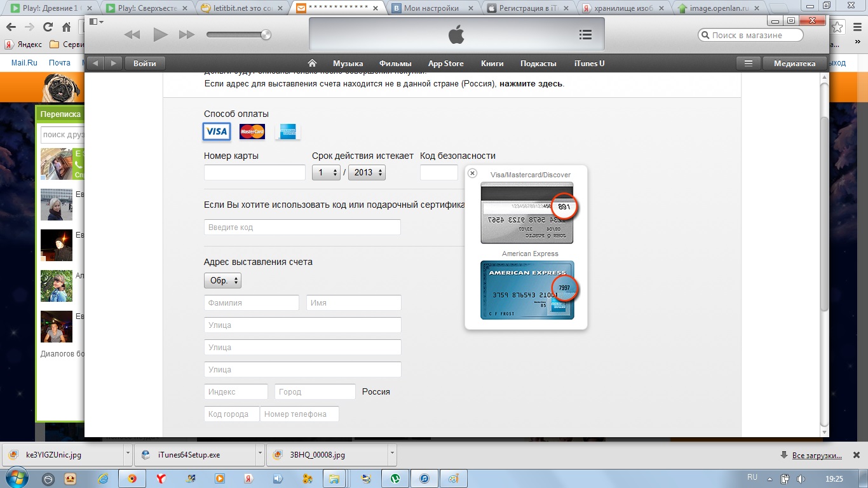Open the Up Next list icon in iTunes display
The width and height of the screenshot is (868, 488).
coord(586,35)
